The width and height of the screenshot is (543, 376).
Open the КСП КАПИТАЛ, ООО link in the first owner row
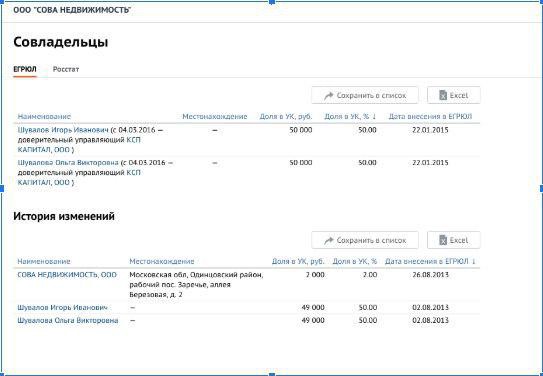tap(79, 145)
